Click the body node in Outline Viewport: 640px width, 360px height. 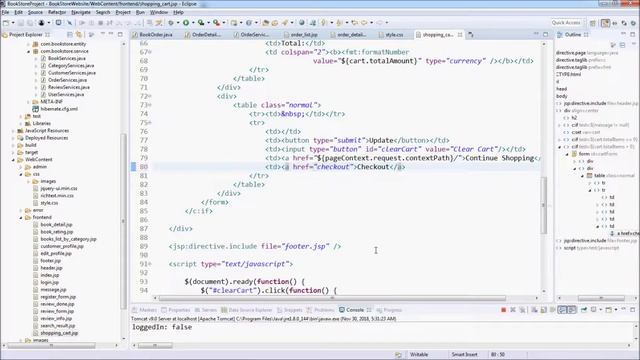point(562,96)
